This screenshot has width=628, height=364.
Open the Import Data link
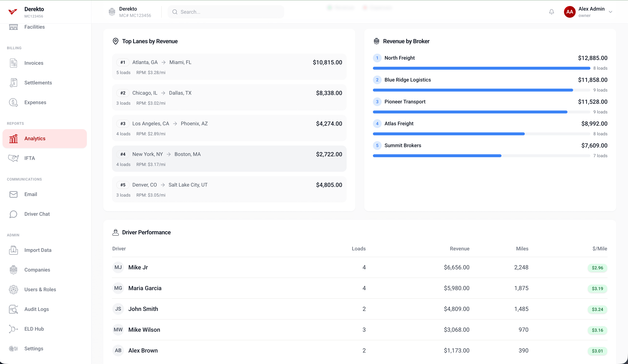[45, 250]
